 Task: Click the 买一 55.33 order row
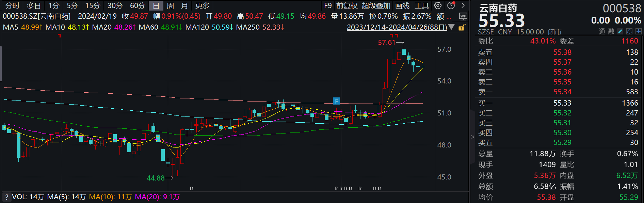pyautogui.click(x=558, y=103)
